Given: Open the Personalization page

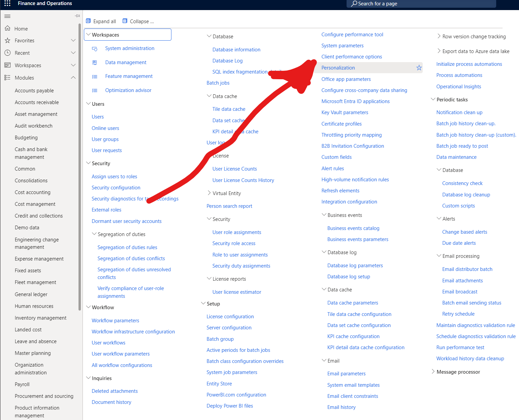Looking at the screenshot, I should coord(338,67).
